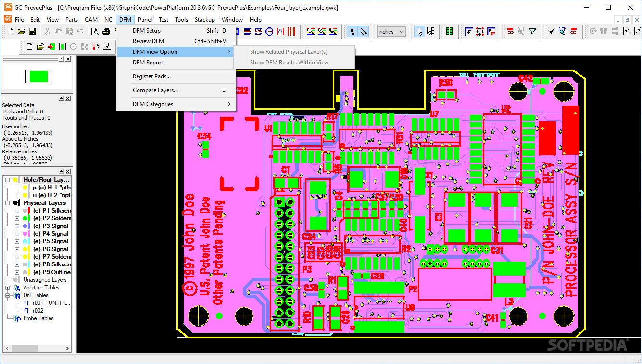Click the red vertical bars toolbar icon
642x364 pixels.
coord(292,32)
